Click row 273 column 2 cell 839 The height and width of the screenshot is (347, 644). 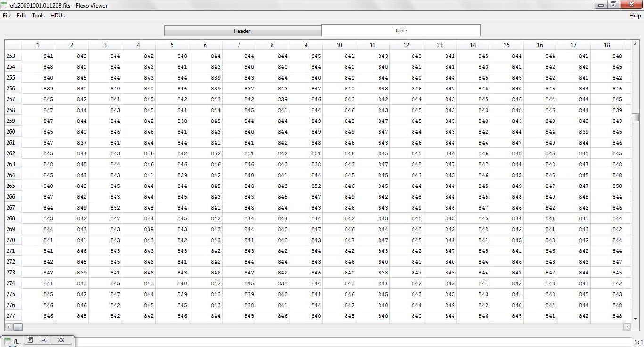click(x=72, y=273)
